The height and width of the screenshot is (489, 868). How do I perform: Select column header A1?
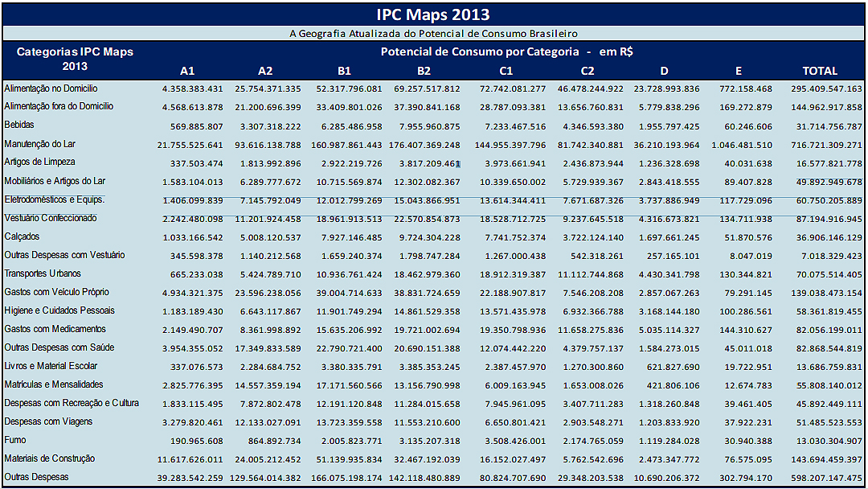187,71
